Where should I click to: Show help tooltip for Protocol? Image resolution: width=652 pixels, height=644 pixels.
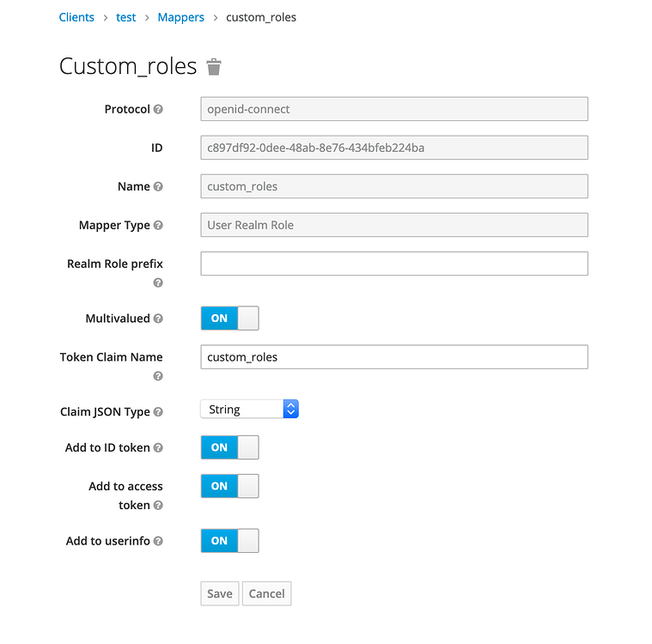[x=158, y=109]
